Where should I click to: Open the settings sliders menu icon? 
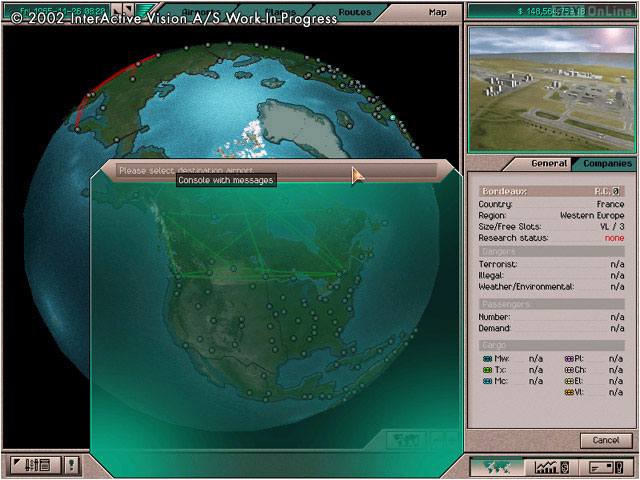point(36,464)
